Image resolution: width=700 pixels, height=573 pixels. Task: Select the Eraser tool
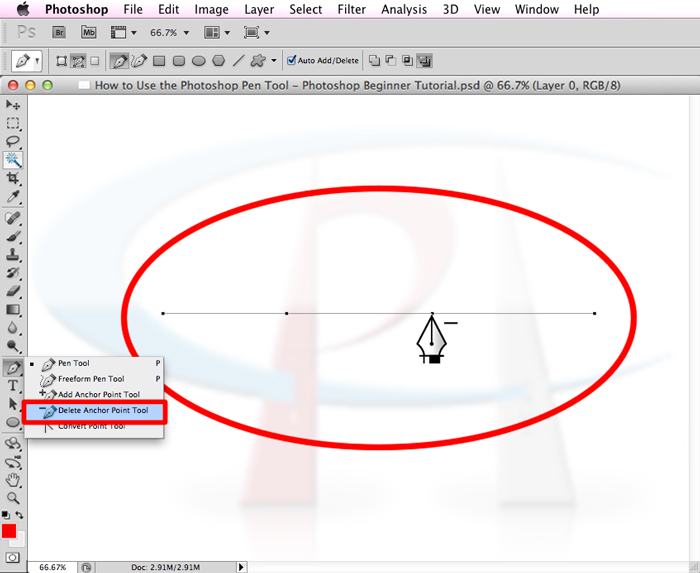(13, 291)
